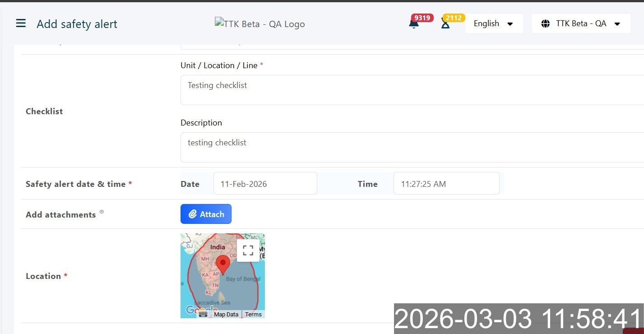This screenshot has height=334, width=644.
Task: Click the yellow 2112 count badge
Action: pos(454,18)
